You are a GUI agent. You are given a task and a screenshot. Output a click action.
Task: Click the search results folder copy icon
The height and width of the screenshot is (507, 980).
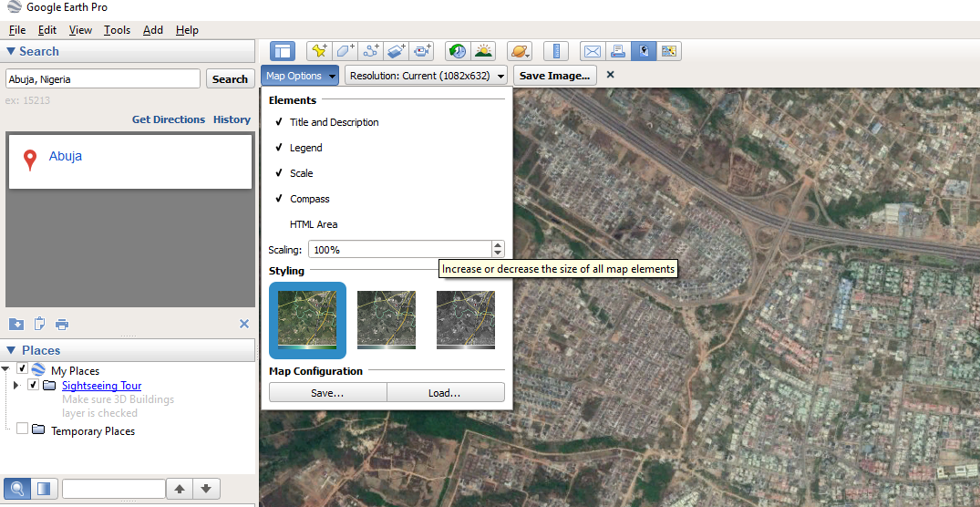[x=16, y=324]
